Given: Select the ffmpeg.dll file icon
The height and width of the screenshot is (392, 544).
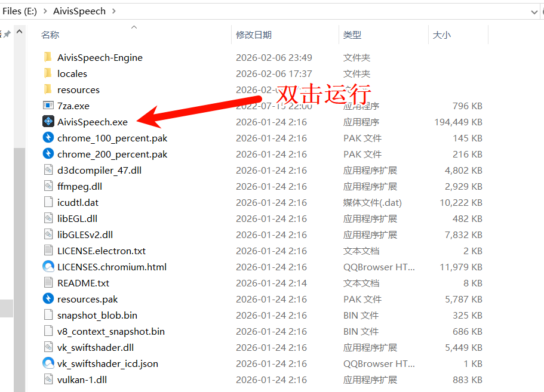Looking at the screenshot, I should 48,186.
